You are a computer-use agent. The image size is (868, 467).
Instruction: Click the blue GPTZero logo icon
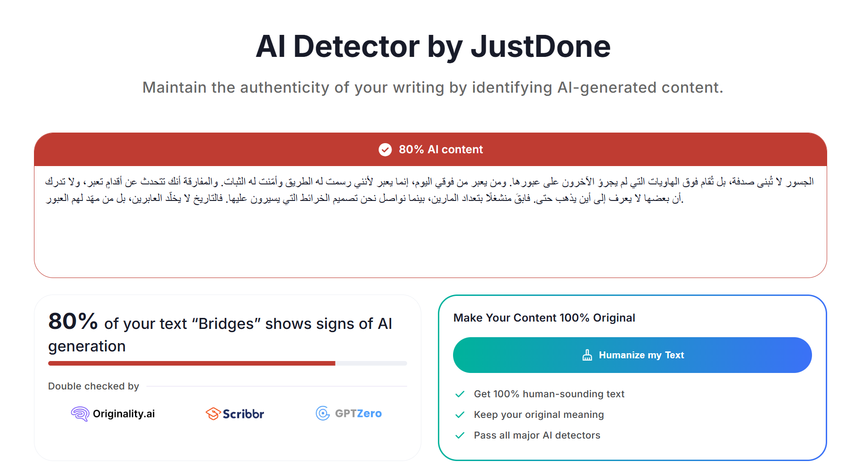(x=323, y=413)
